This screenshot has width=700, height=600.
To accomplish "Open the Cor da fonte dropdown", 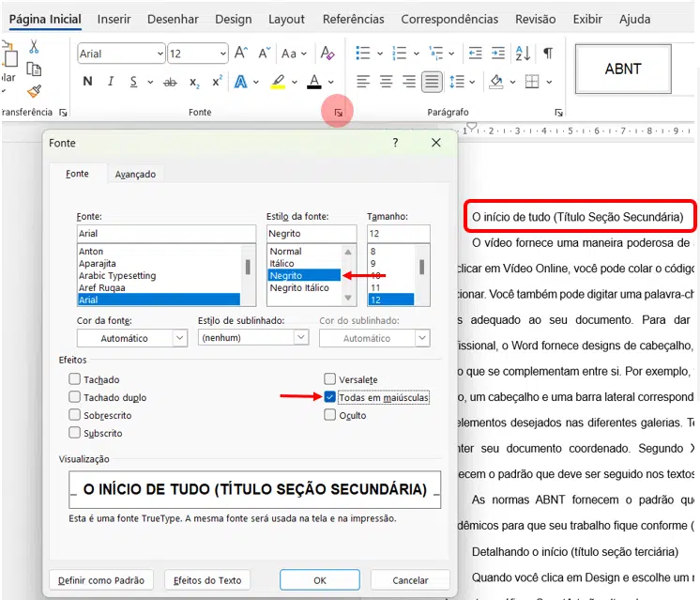I will 131,338.
